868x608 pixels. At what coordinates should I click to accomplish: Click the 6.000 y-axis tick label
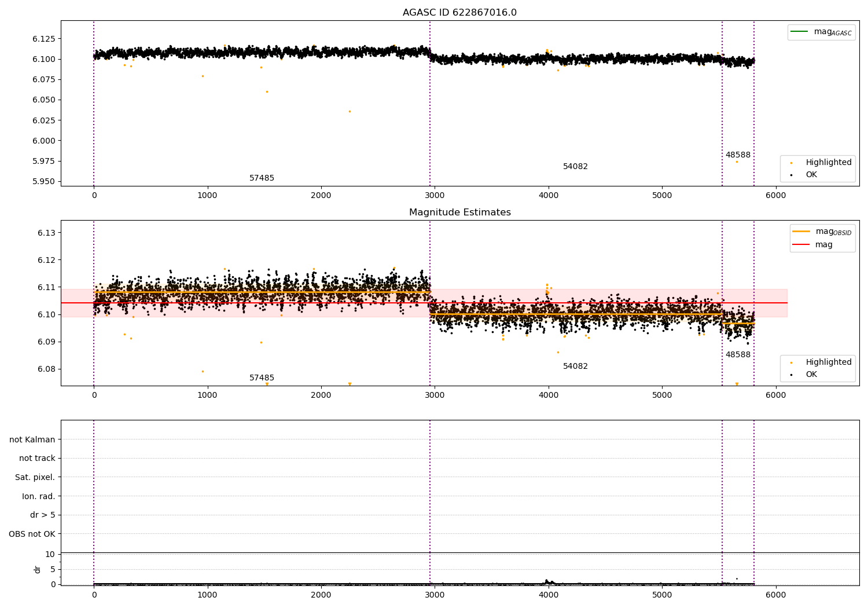[44, 141]
